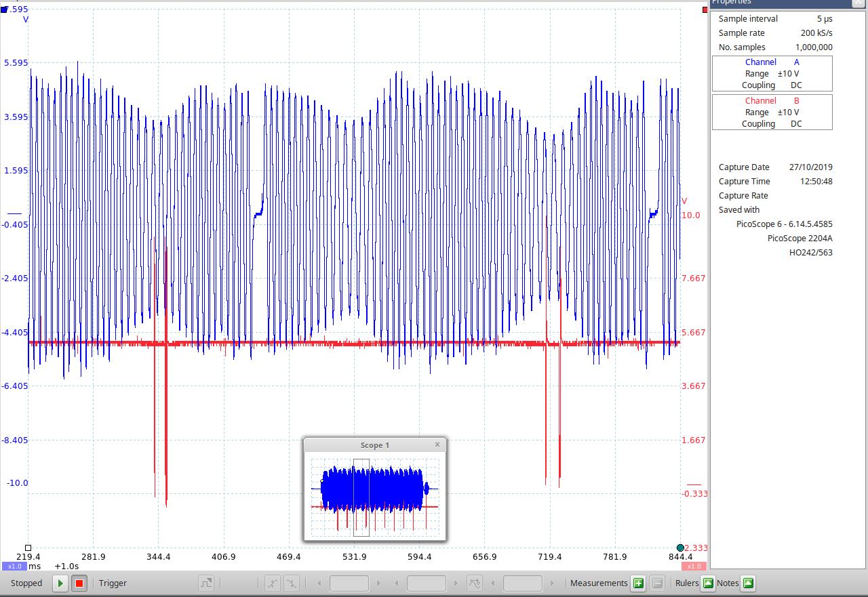Image resolution: width=868 pixels, height=597 pixels.
Task: Stop capture with the red stop button
Action: (79, 583)
